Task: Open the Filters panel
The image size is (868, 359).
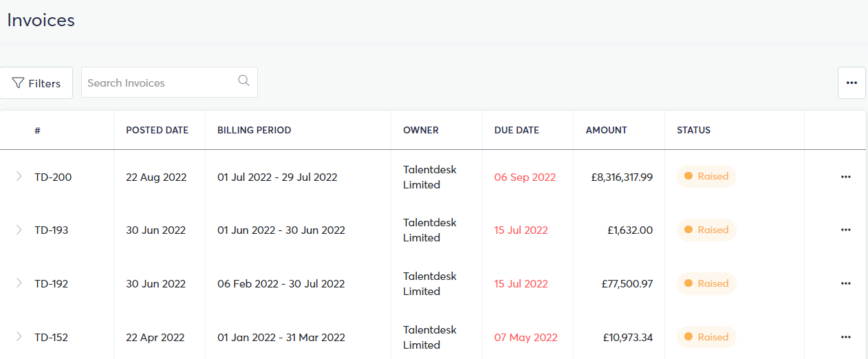Action: (36, 83)
